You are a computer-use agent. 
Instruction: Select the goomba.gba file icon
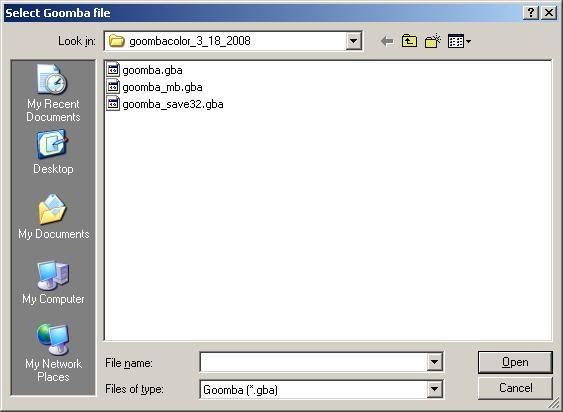pos(113,70)
